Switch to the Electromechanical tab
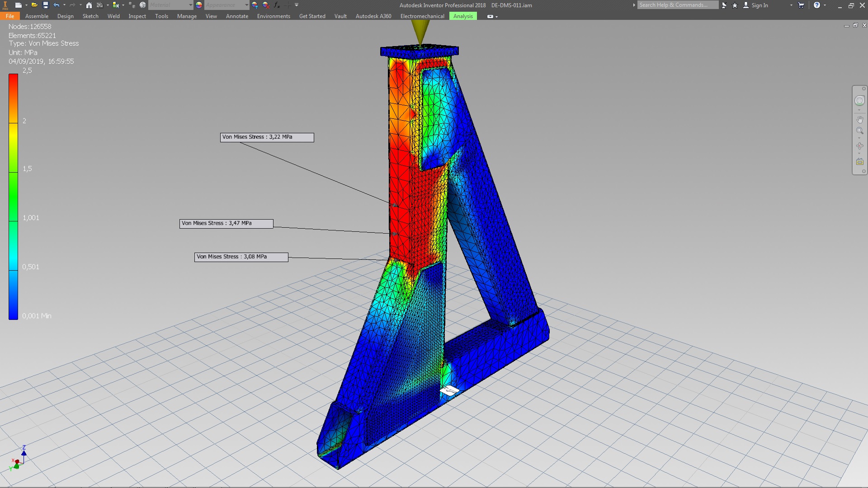Image resolution: width=868 pixels, height=488 pixels. 422,16
